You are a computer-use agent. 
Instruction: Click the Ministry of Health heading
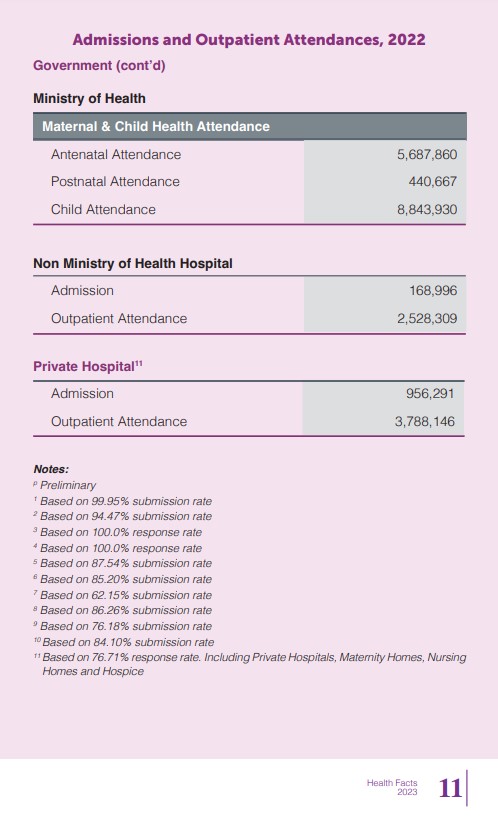[89, 98]
